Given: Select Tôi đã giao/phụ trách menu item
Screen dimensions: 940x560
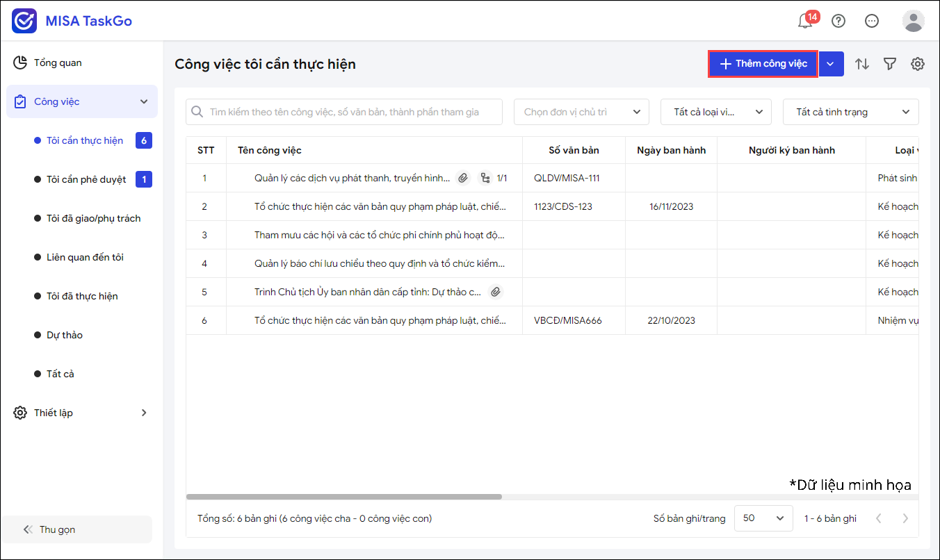Looking at the screenshot, I should 93,218.
